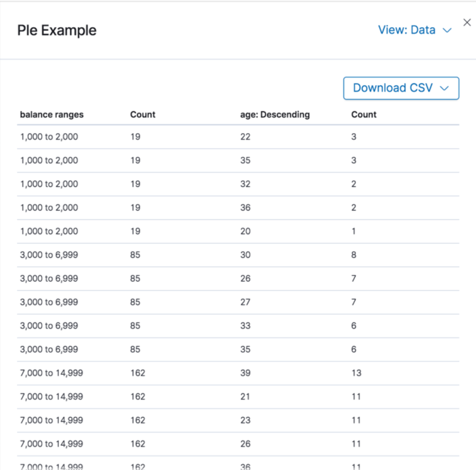Click the balance ranges column header

(52, 115)
